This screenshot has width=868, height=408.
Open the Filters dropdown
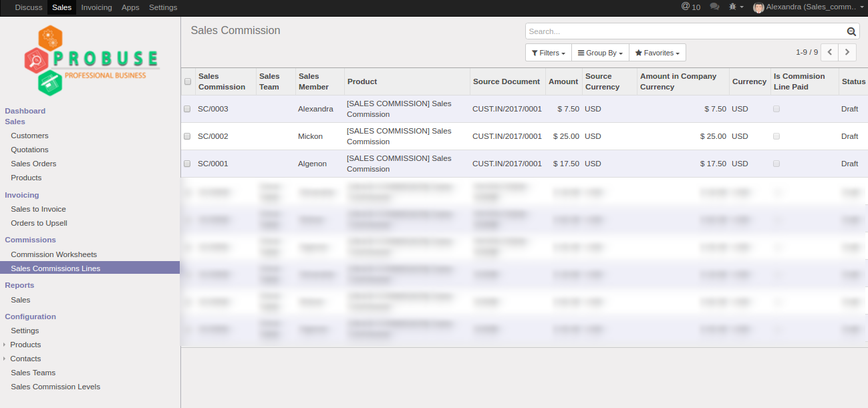[548, 53]
